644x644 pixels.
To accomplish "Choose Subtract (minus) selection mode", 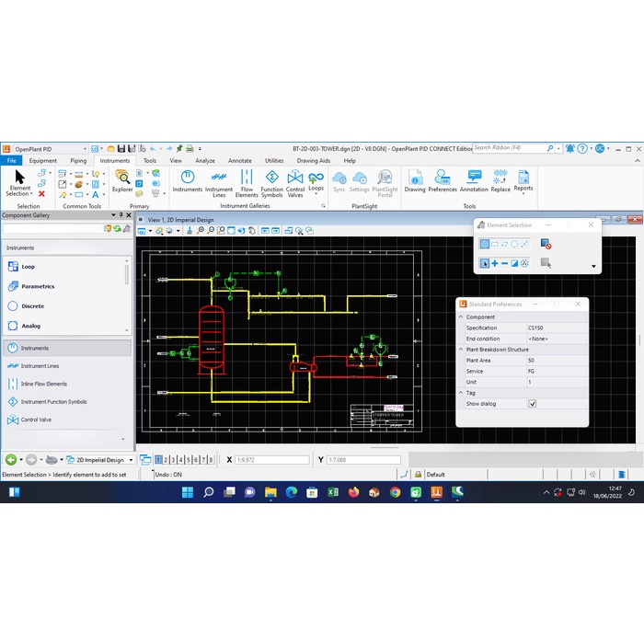I will pyautogui.click(x=504, y=263).
